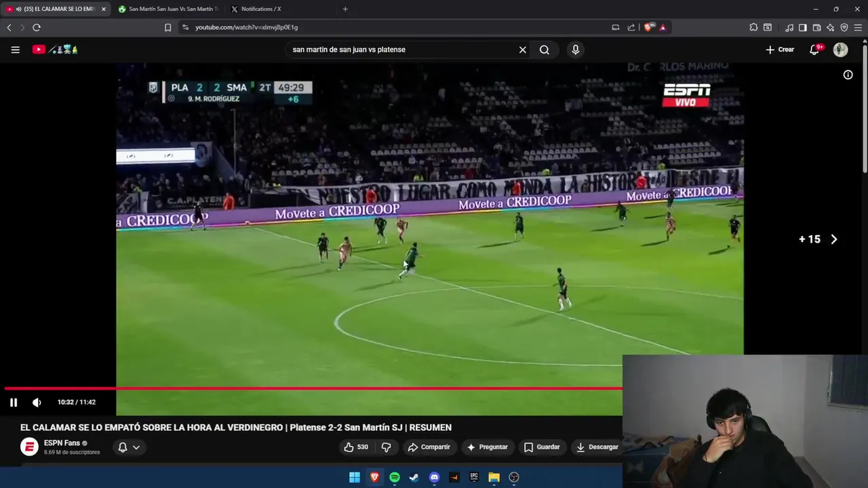Dislike the video

[x=386, y=447]
